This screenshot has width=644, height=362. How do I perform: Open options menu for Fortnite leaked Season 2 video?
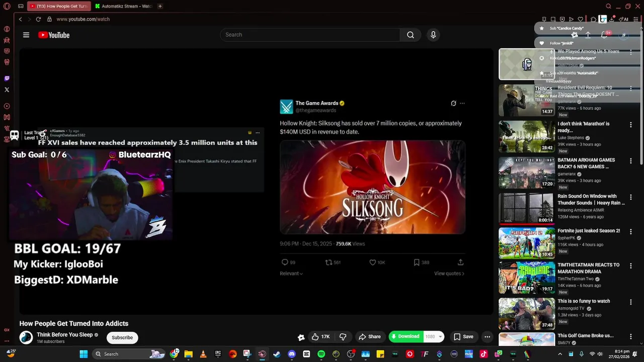point(631,232)
